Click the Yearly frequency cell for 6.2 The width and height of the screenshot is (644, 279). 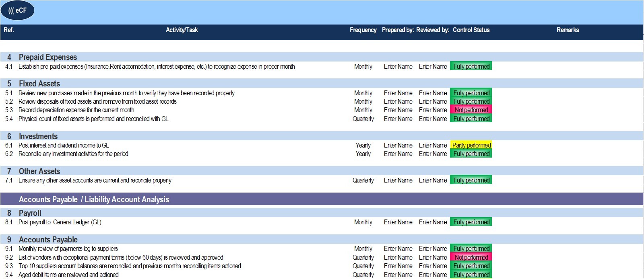click(x=363, y=154)
